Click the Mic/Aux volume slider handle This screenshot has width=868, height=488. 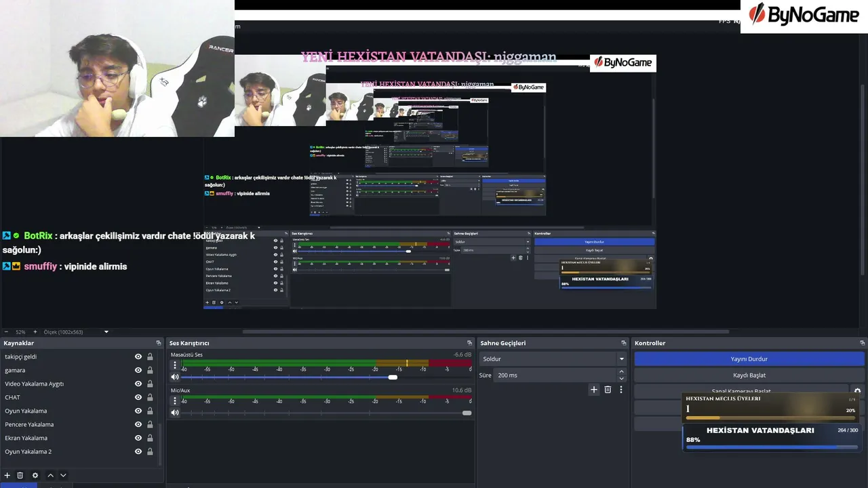pyautogui.click(x=467, y=413)
